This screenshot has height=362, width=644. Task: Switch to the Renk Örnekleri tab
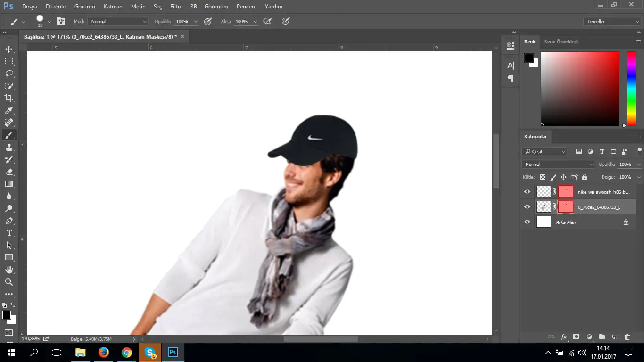561,41
